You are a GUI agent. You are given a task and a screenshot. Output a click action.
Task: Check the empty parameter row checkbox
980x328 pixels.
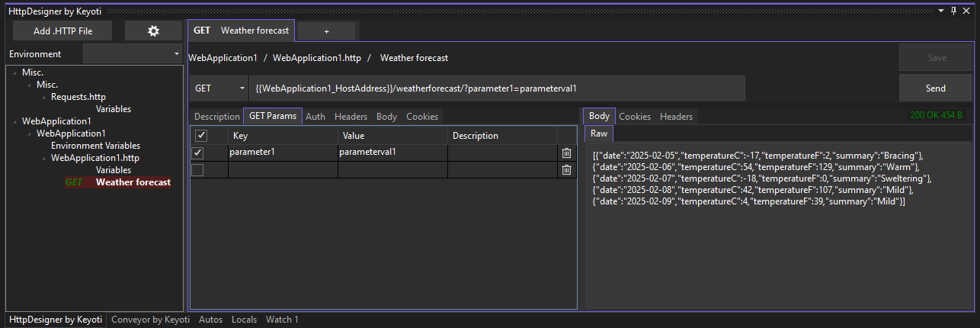pos(197,170)
